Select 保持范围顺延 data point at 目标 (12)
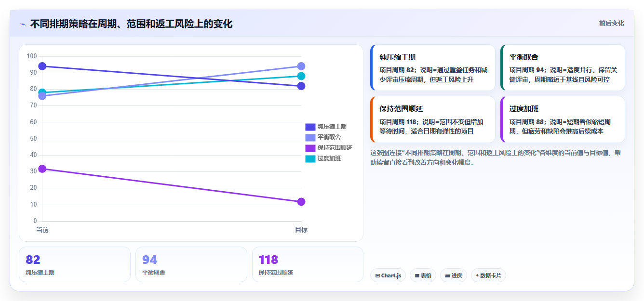 click(301, 202)
